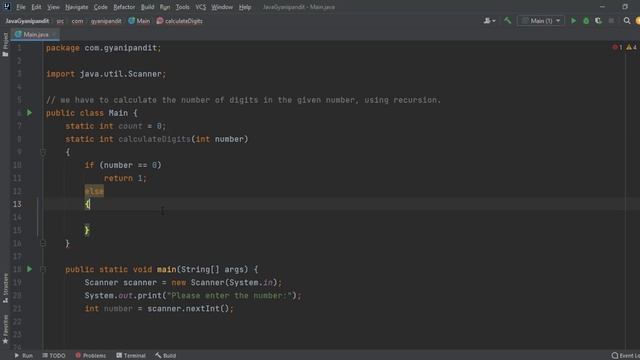Click line number 13 in the gutter
640x360 pixels.
click(17, 204)
